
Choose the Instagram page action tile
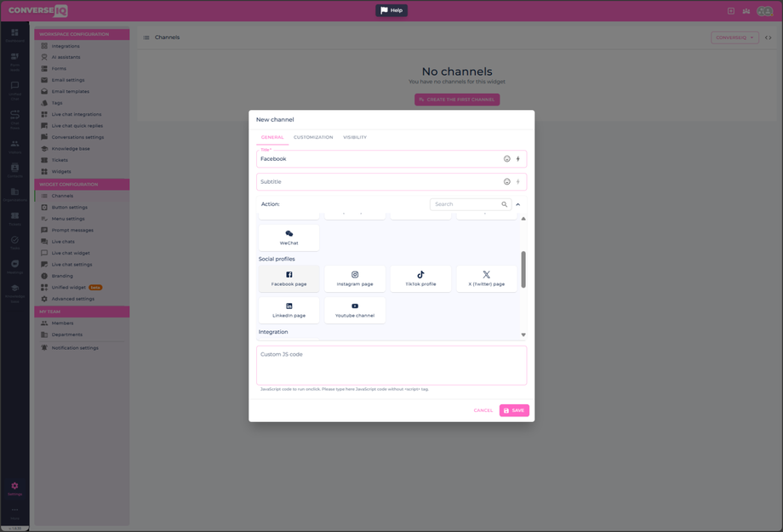(x=354, y=278)
